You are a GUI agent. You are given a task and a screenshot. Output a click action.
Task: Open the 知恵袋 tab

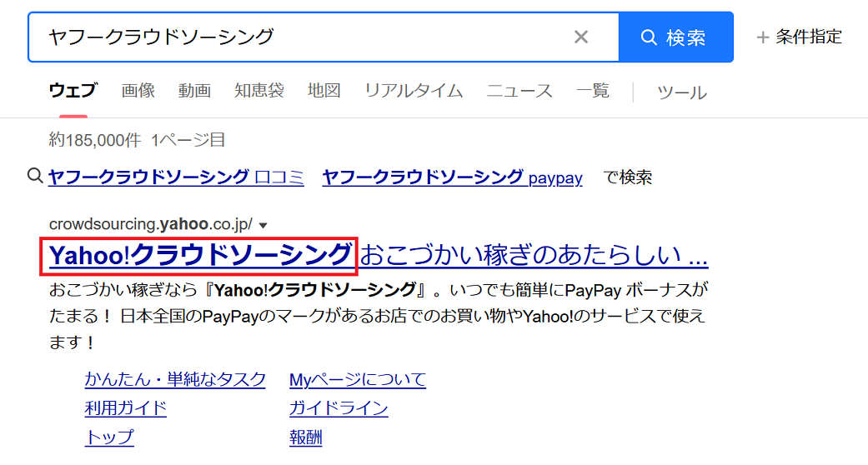(x=258, y=91)
